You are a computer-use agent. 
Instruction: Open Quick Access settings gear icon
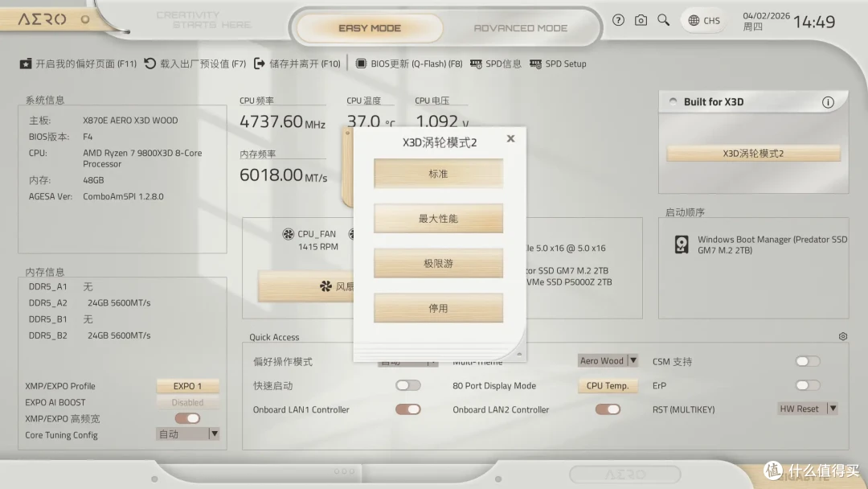pos(842,336)
